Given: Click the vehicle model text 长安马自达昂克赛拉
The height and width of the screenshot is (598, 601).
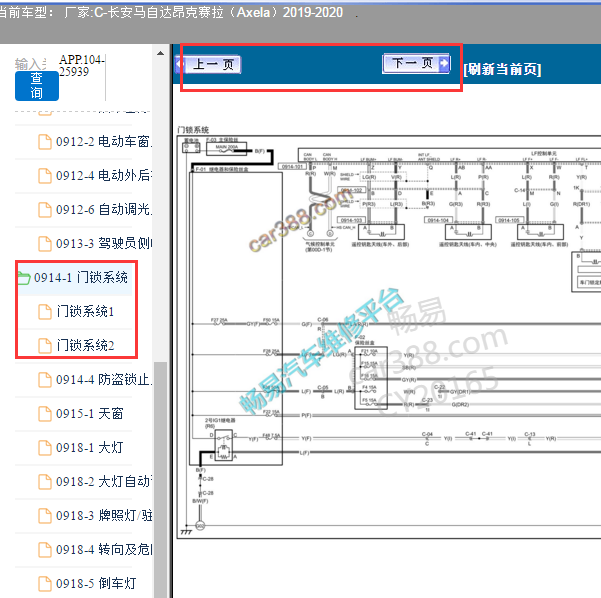Looking at the screenshot, I should tap(165, 13).
